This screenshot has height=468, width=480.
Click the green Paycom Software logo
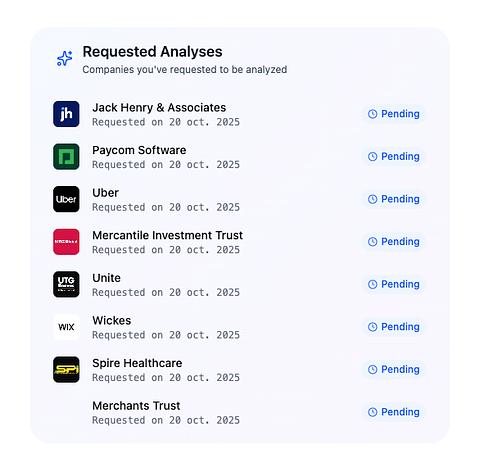(x=66, y=157)
